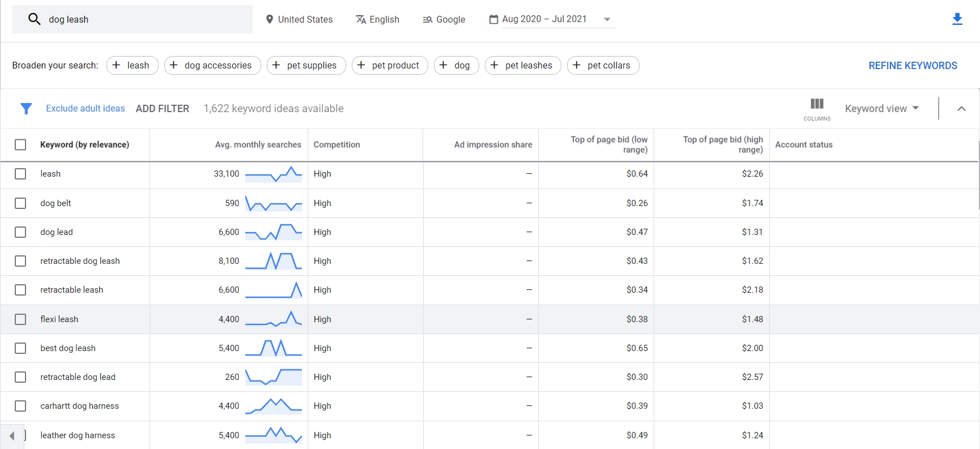
Task: Open the Columns selector
Action: pyautogui.click(x=817, y=109)
